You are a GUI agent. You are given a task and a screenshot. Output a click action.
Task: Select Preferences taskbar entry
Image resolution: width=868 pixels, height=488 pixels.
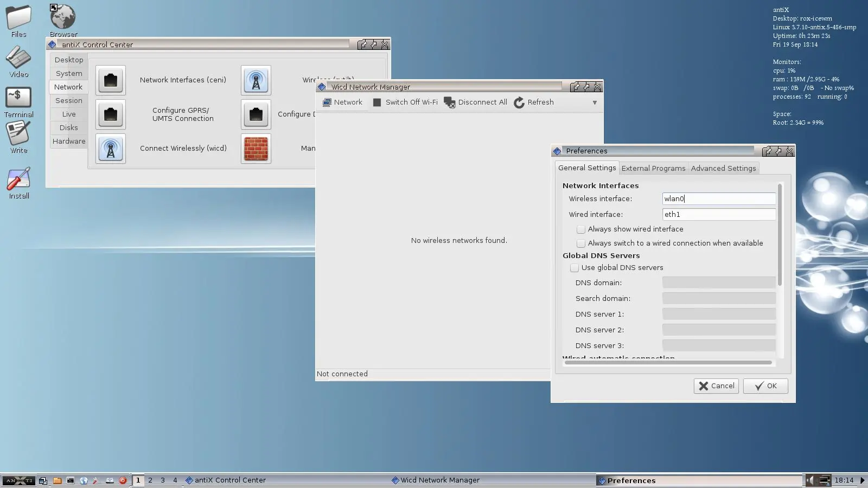point(699,480)
